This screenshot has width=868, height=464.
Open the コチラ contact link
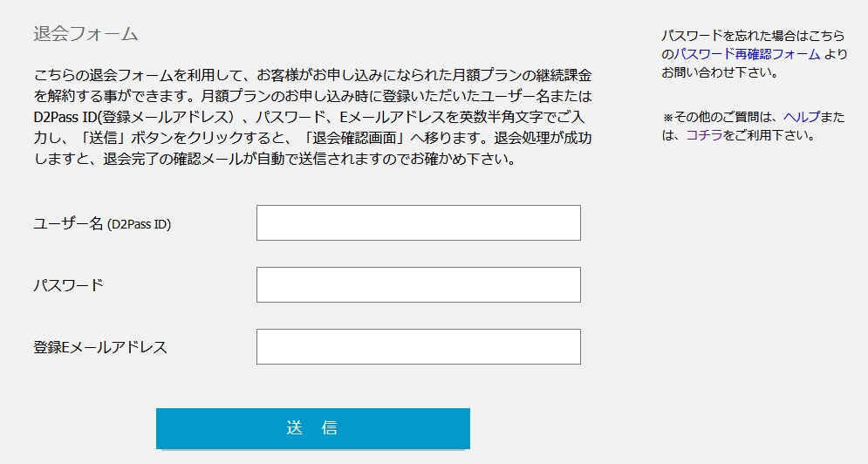point(704,135)
